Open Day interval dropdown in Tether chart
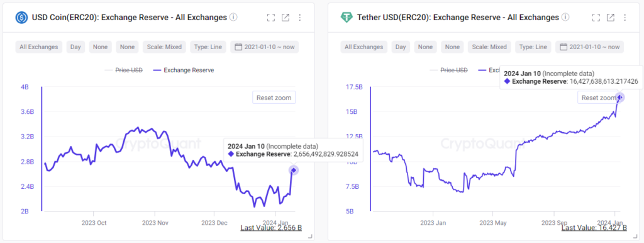 (x=401, y=47)
